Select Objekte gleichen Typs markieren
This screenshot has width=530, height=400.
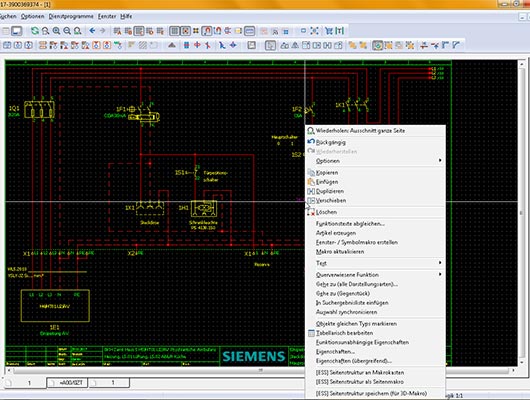click(x=375, y=324)
